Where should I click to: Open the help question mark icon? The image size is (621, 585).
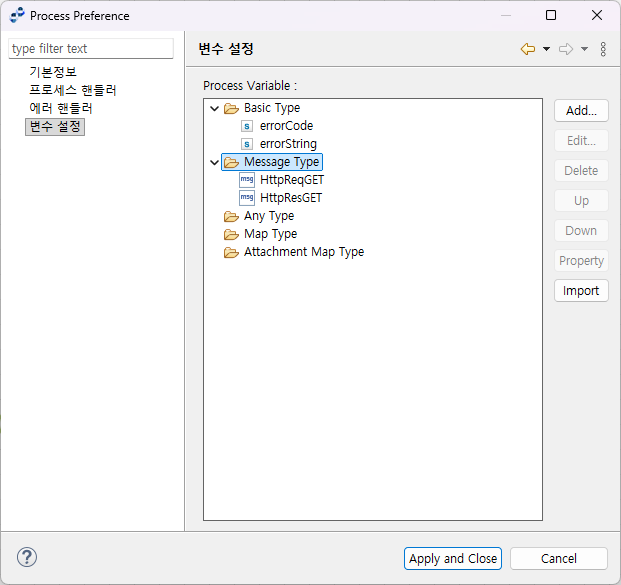27,558
